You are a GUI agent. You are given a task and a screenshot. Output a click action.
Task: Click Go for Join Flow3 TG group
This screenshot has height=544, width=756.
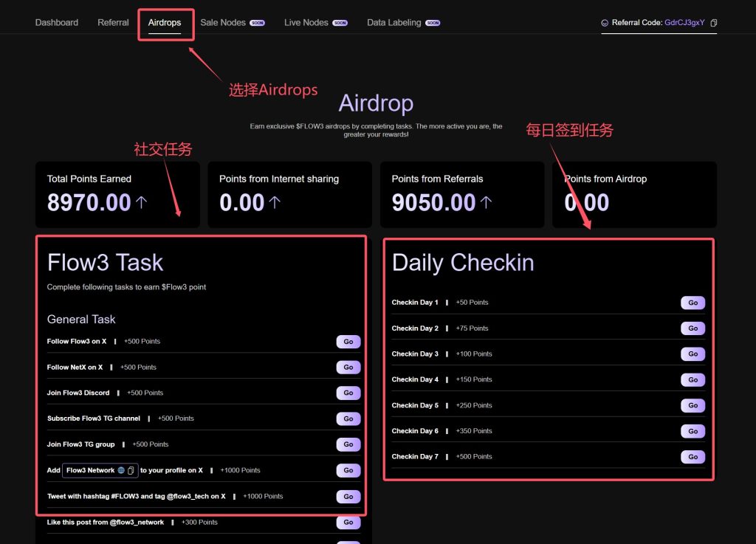point(348,444)
